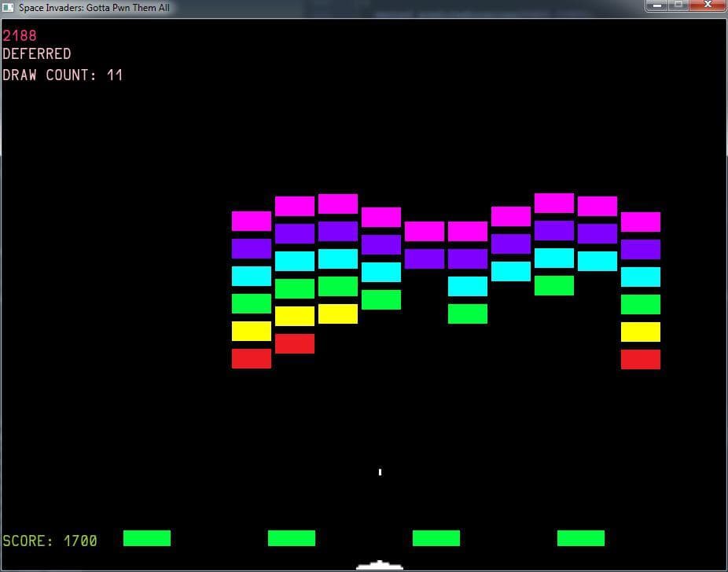728x572 pixels.
Task: Maximize the Space Invaders game window
Action: click(x=678, y=5)
